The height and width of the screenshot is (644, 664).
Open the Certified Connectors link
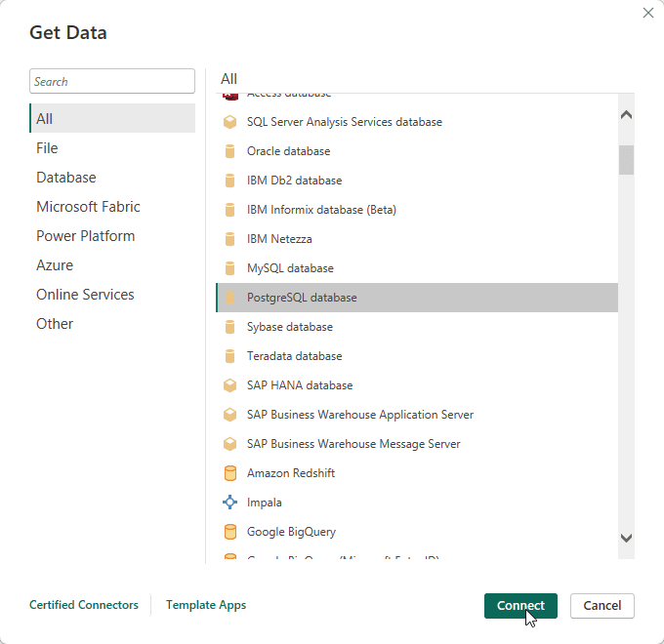coord(84,605)
